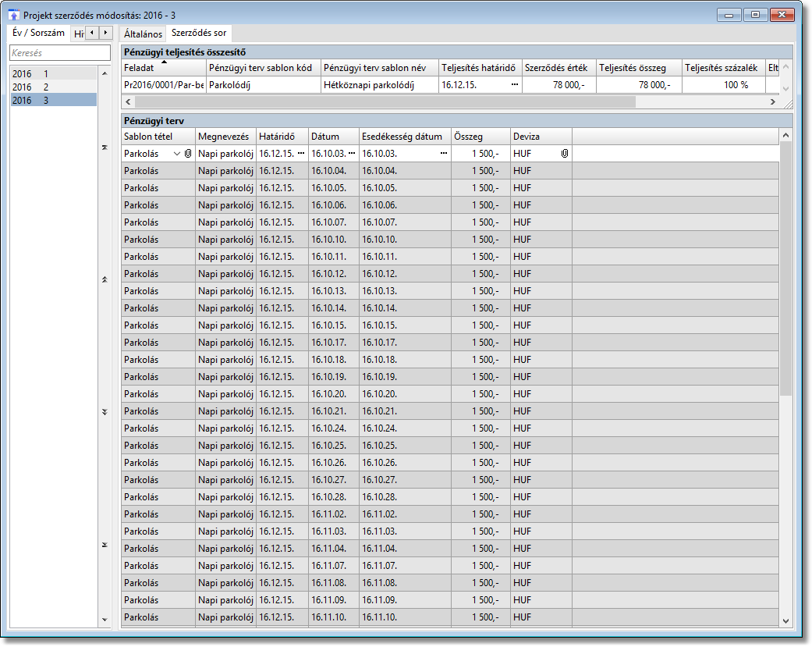812x647 pixels.
Task: Click the Sablon tétel column header
Action: click(x=158, y=137)
